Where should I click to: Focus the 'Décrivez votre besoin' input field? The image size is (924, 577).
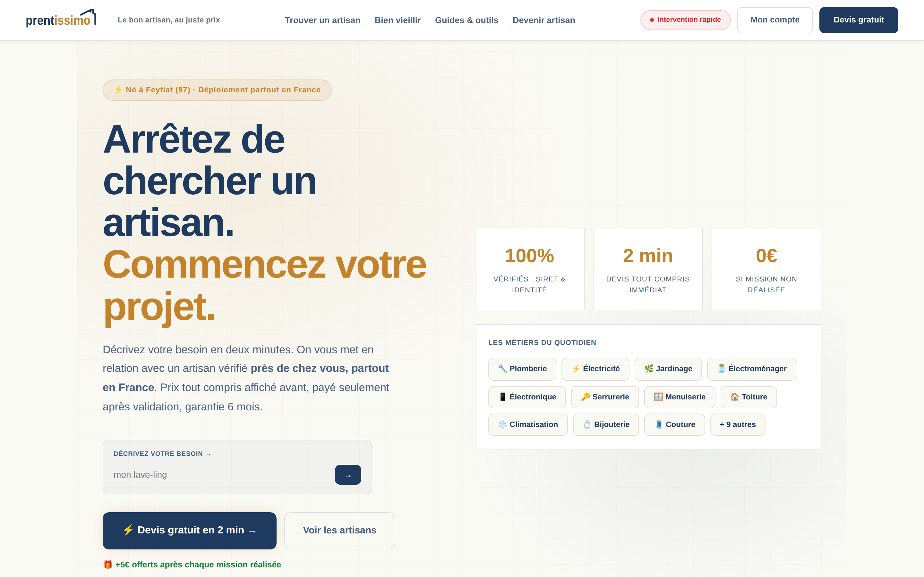[x=221, y=475]
